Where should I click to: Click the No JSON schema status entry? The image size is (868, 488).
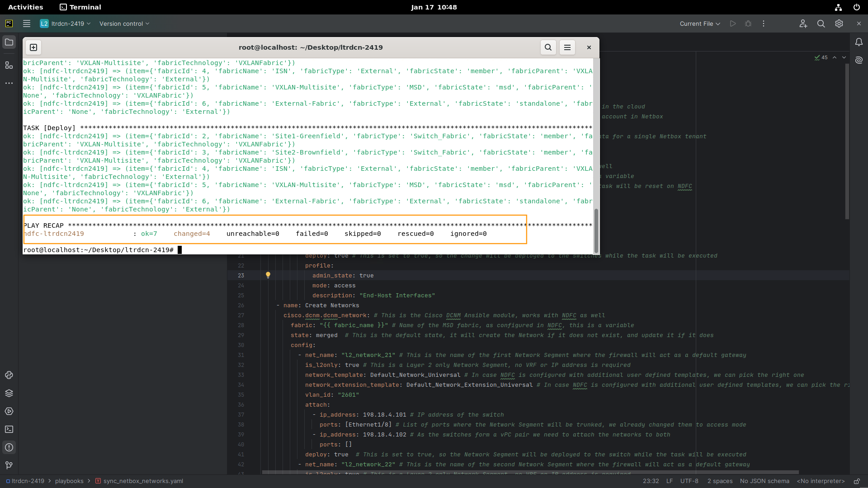click(x=764, y=481)
